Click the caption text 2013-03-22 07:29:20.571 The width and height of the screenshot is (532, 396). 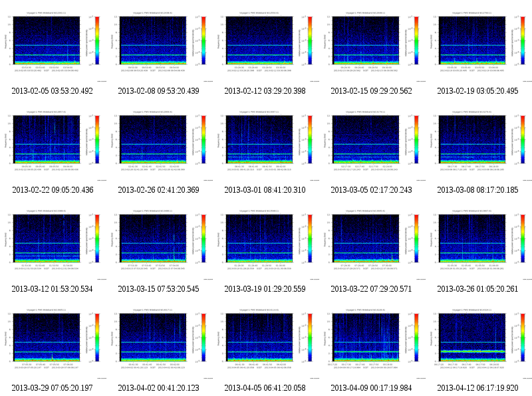[371, 289]
